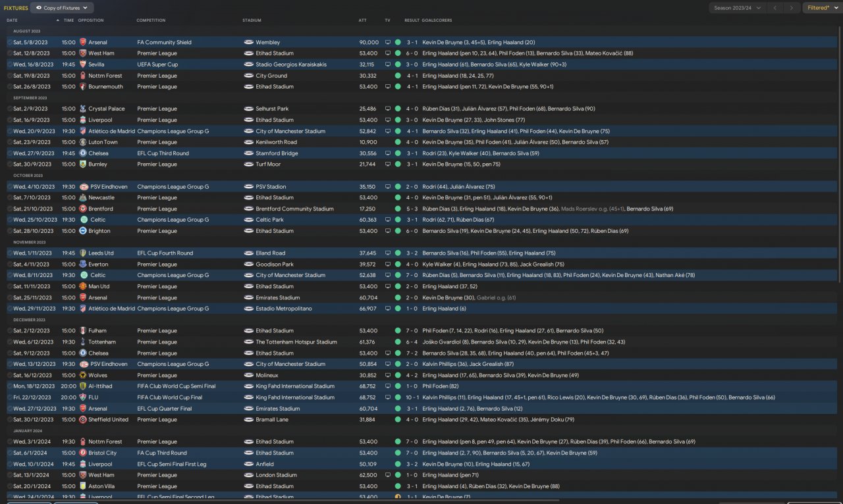This screenshot has width=843, height=504.
Task: Tick the select circle for Wed, 27/9/2023
Action: point(9,153)
